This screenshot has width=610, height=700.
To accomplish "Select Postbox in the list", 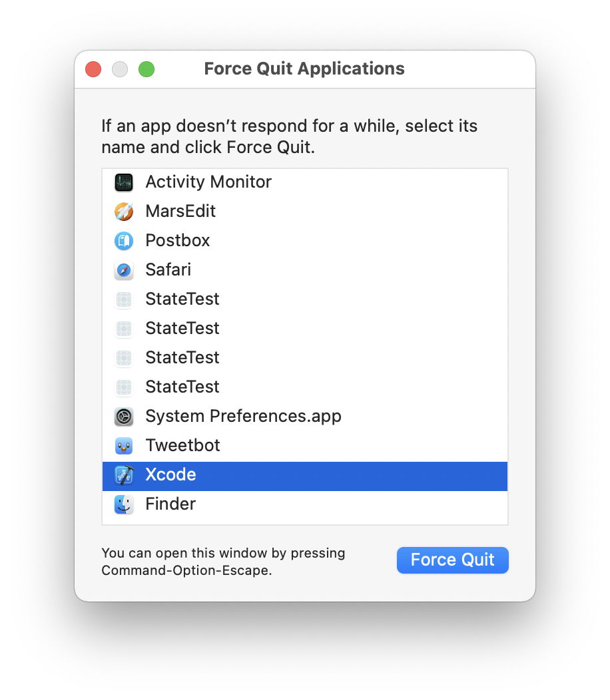I will pos(177,240).
